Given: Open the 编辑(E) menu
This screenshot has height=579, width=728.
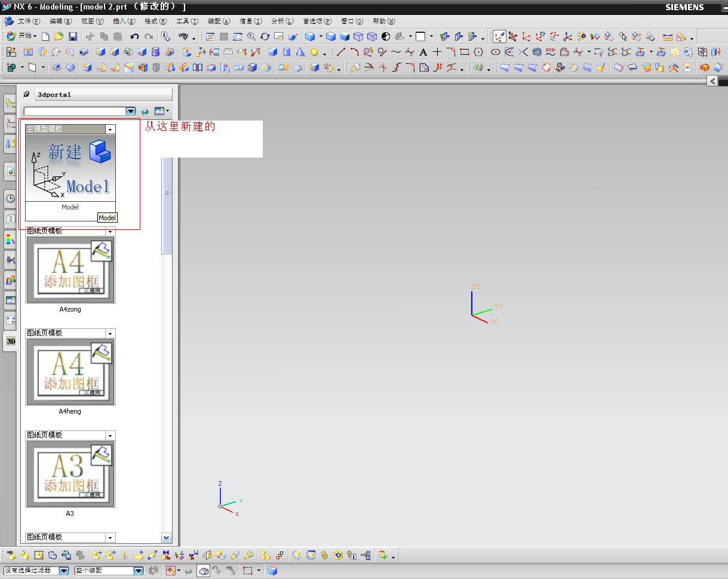Looking at the screenshot, I should [60, 21].
